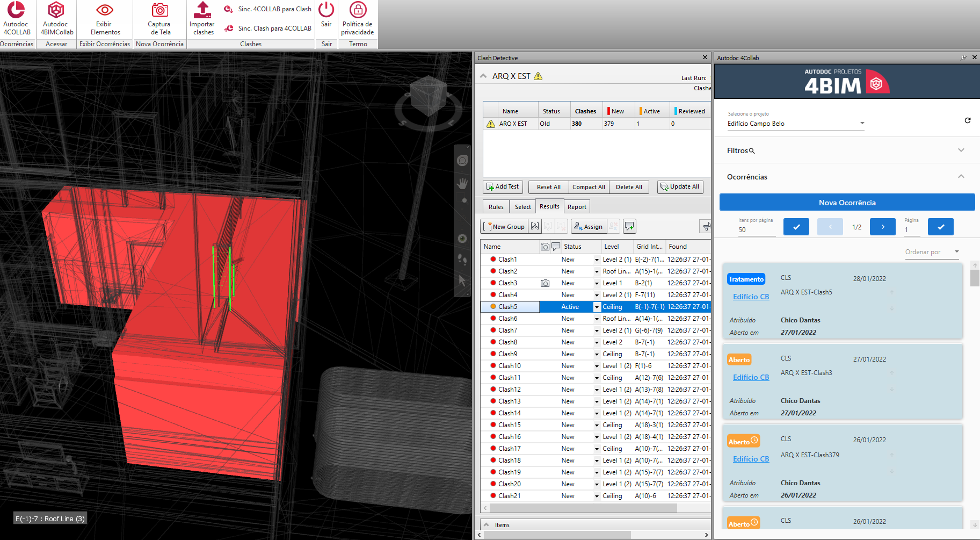
Task: Click refresh icon beside project selector
Action: point(968,120)
